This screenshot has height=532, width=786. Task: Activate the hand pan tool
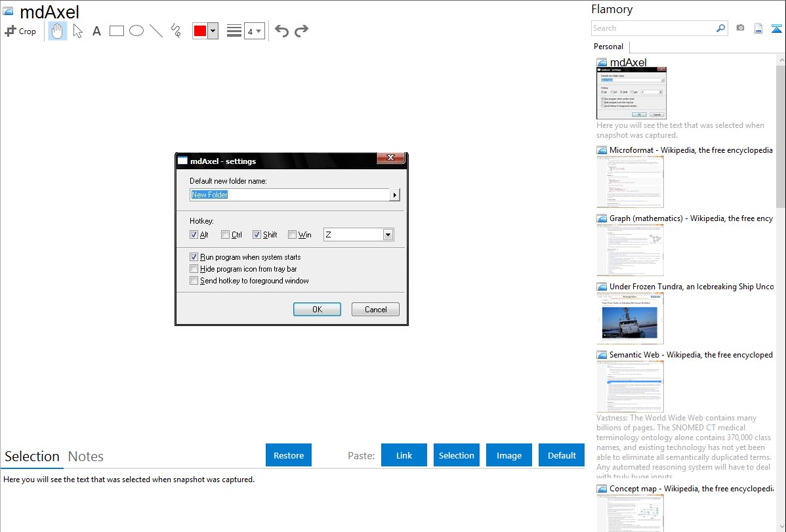(x=57, y=31)
